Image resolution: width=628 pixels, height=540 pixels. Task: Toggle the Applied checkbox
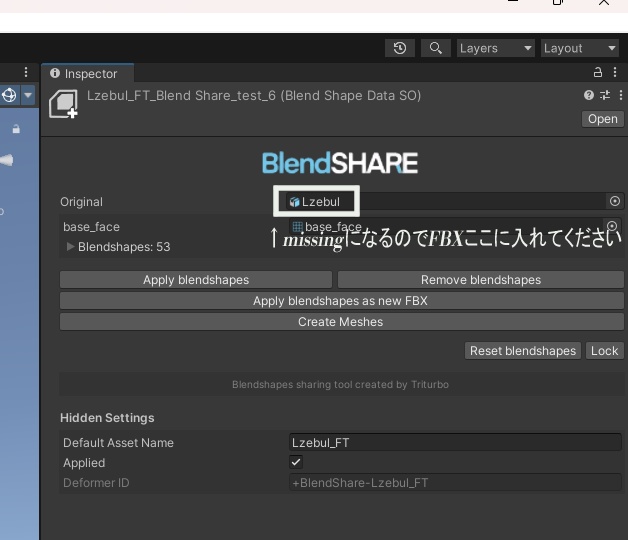click(296, 462)
